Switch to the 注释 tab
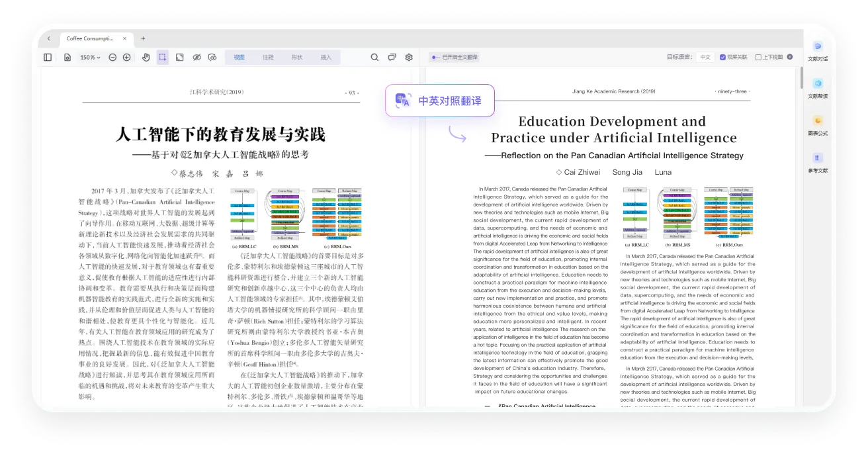This screenshot has width=868, height=458. point(267,57)
